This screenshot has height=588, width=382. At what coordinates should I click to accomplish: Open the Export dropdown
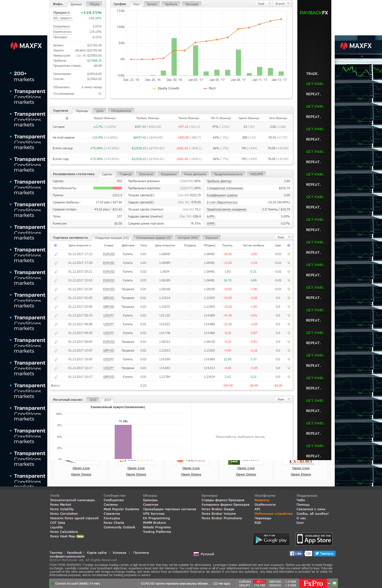click(282, 4)
